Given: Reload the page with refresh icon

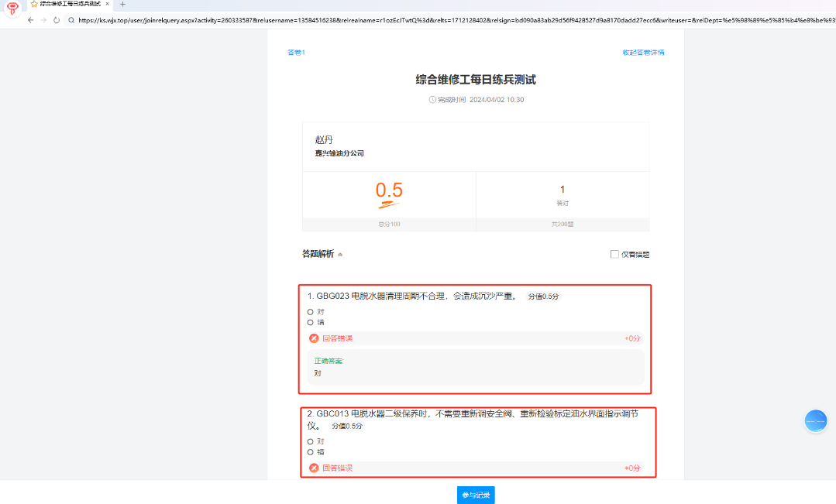Looking at the screenshot, I should click(x=57, y=19).
